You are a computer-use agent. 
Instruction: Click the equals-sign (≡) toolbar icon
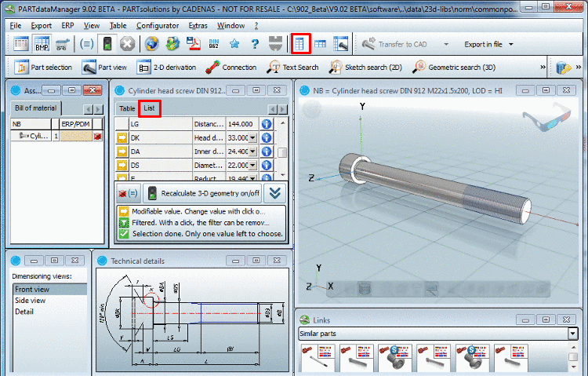pos(86,44)
